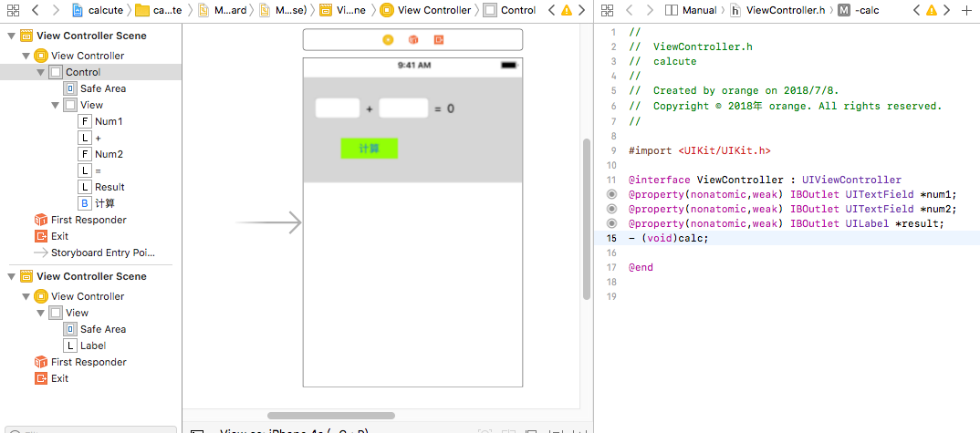Viewport: 980px width, 433px height.
Task: Collapse the View Controller of the Label scene
Action: coord(26,296)
